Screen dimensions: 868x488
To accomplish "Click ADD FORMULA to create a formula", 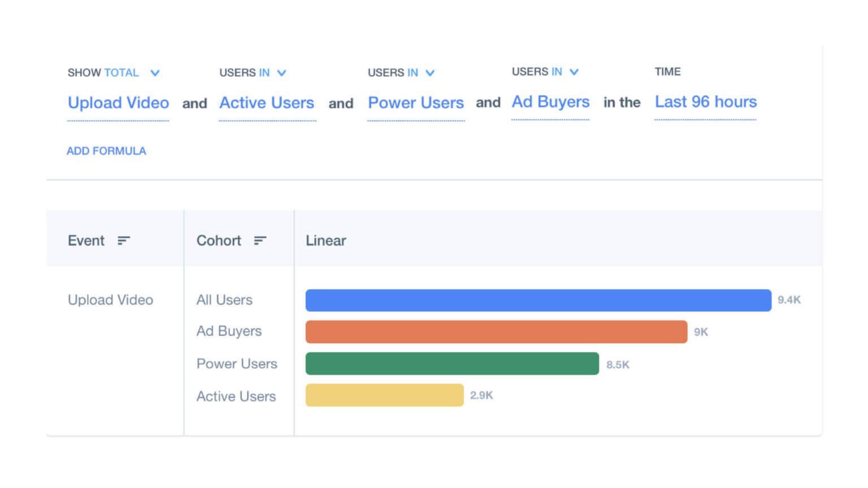I will (106, 151).
